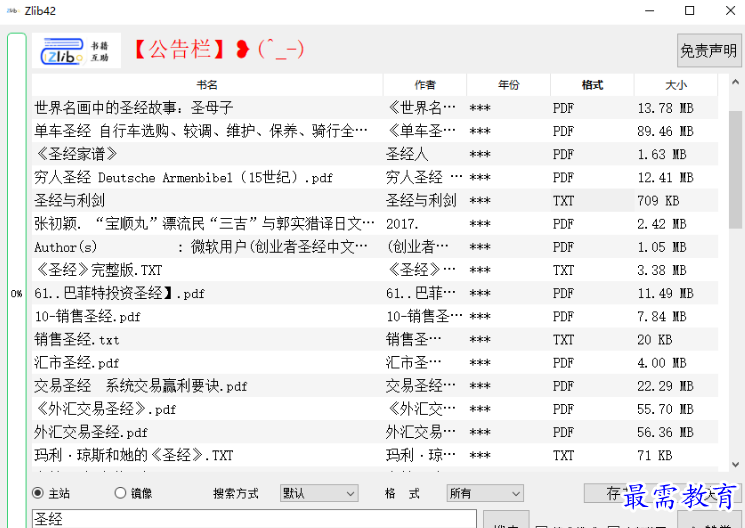The image size is (745, 528).
Task: Click the 【公告栏】 bulletin text
Action: [180, 49]
